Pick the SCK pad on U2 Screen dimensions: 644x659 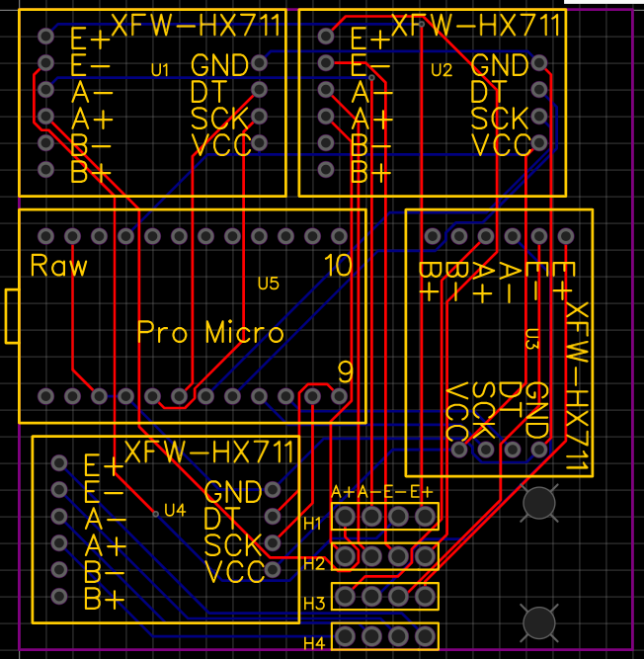click(x=539, y=117)
